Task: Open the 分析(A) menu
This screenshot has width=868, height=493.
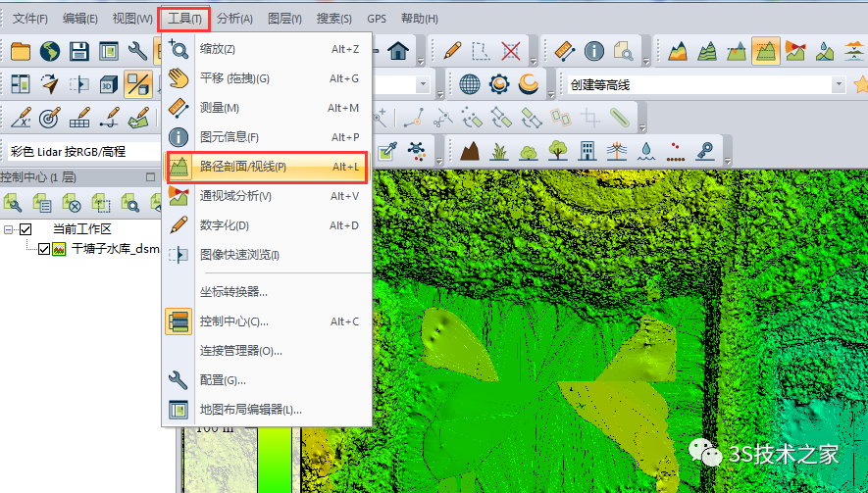Action: (x=234, y=19)
